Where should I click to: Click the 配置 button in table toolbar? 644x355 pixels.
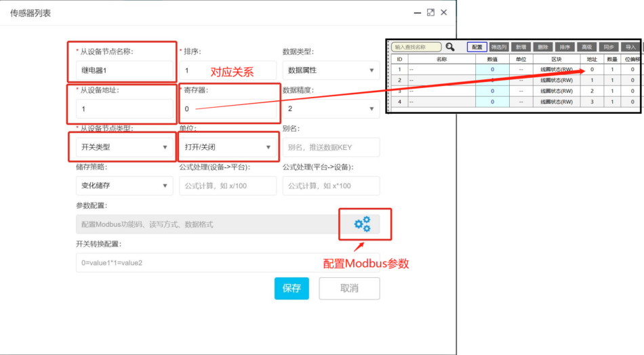477,47
